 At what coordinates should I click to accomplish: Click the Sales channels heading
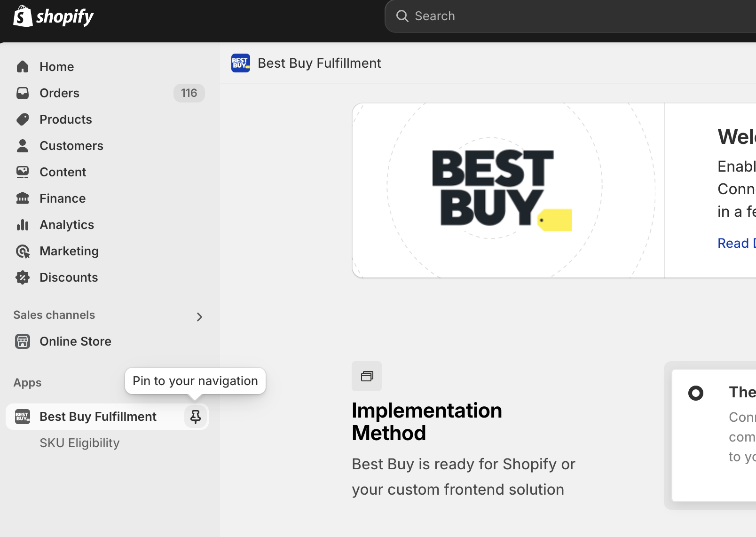coord(54,315)
